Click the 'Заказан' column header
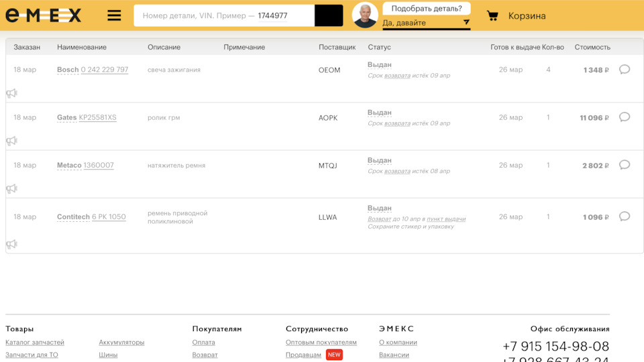The image size is (644, 362). point(27,47)
